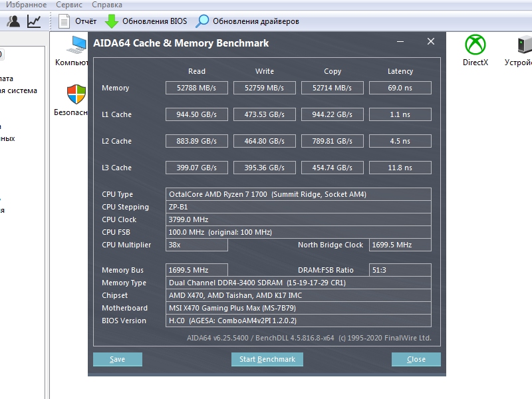The width and height of the screenshot is (532, 399).
Task: Click the magnifier driver updates icon
Action: (x=203, y=21)
